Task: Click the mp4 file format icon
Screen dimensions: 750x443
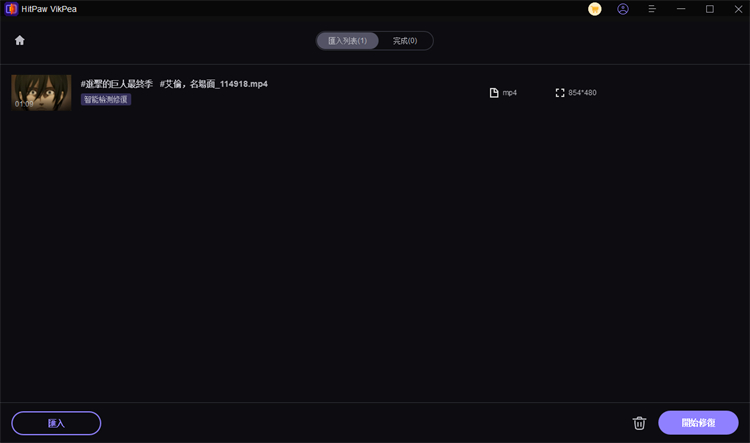Action: click(494, 93)
